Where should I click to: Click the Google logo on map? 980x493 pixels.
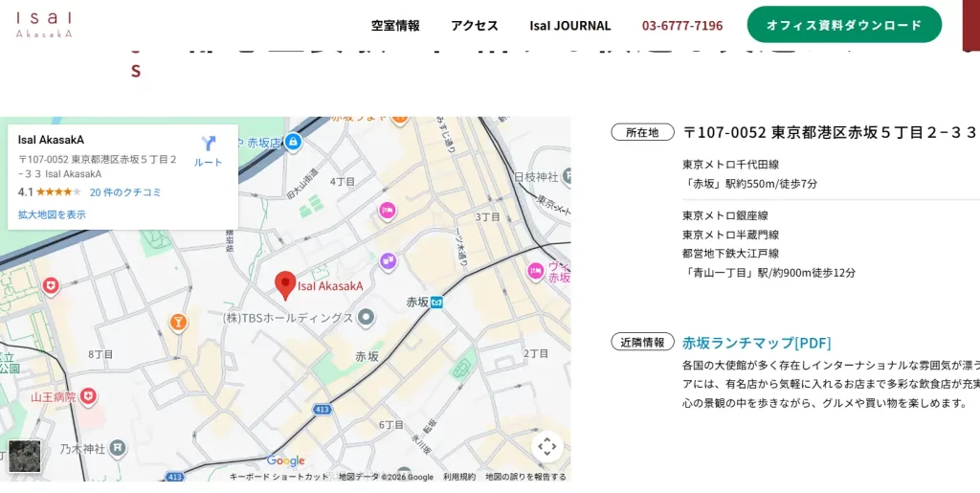(285, 461)
